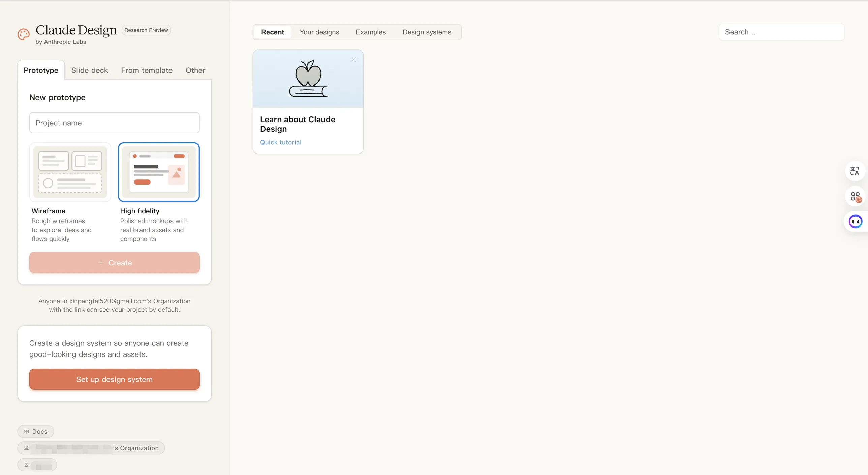This screenshot has width=868, height=475.
Task: Open the Quick tutorial link
Action: (x=281, y=142)
